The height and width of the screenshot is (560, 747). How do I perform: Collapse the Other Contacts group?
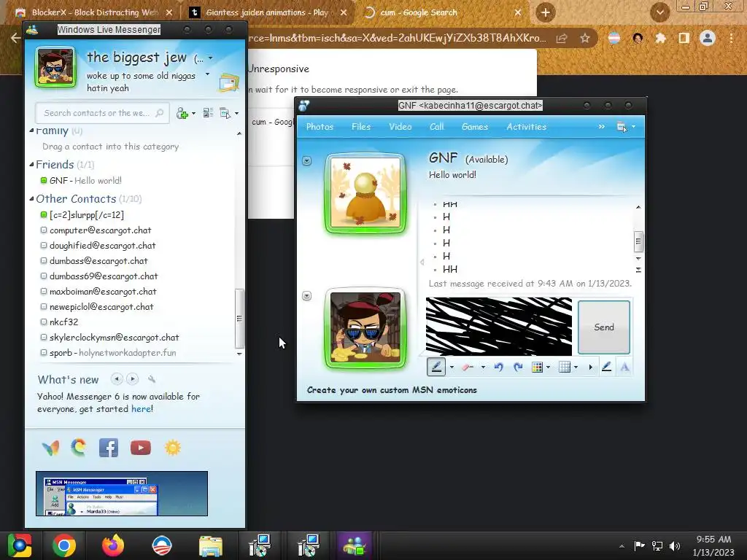click(x=31, y=198)
